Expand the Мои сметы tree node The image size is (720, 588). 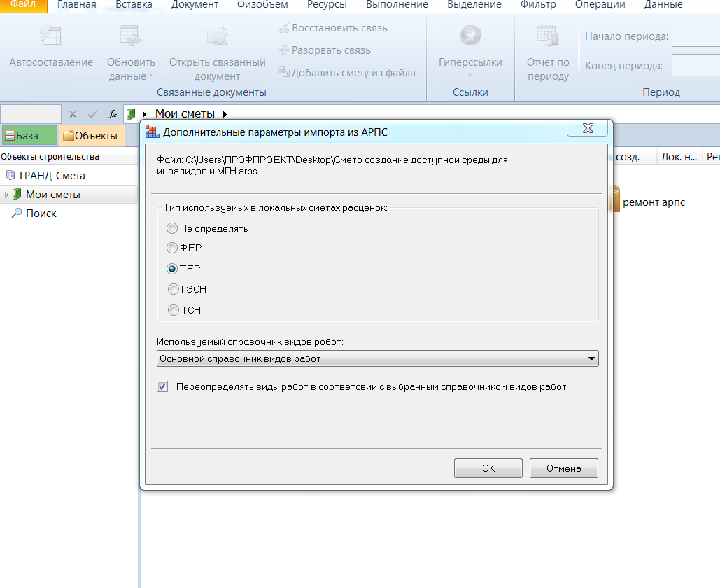point(6,195)
